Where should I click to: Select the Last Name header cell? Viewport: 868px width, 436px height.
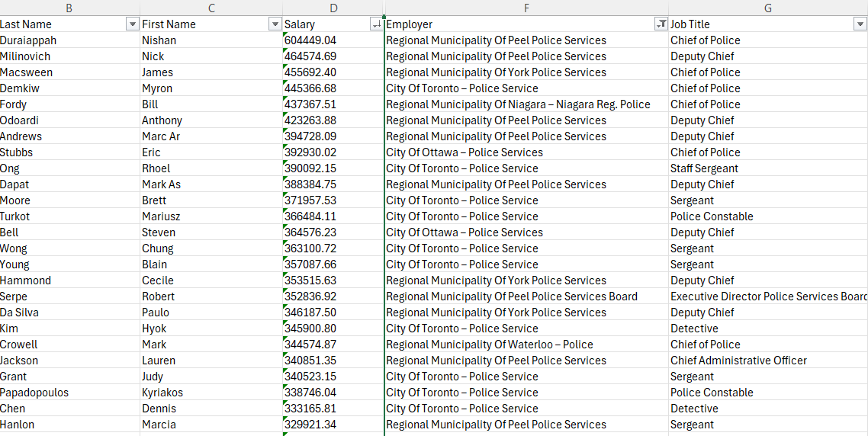click(69, 24)
